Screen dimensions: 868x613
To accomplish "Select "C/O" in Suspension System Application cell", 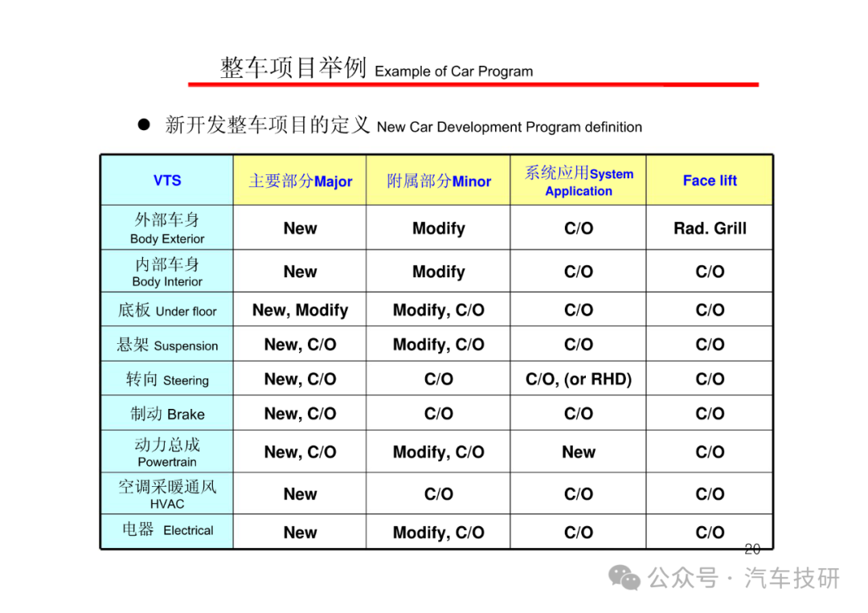I will pos(579,345).
